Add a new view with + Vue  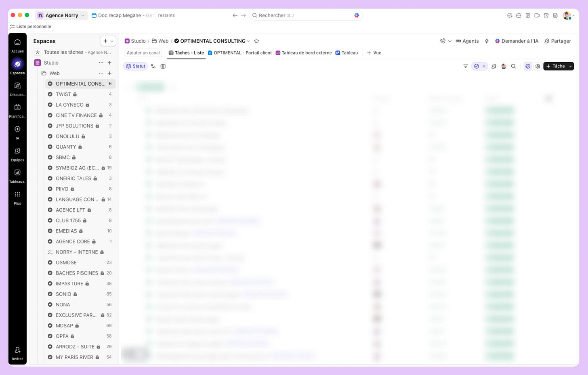point(374,53)
